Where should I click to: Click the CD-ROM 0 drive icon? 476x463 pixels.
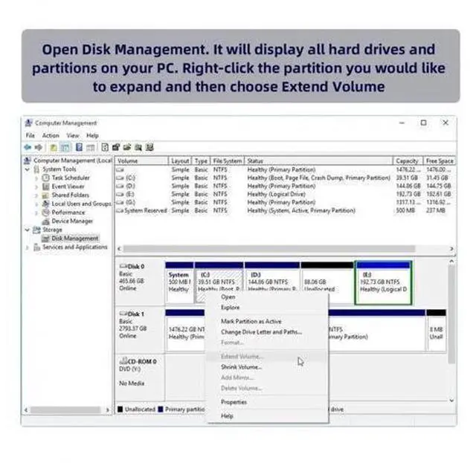click(x=123, y=360)
